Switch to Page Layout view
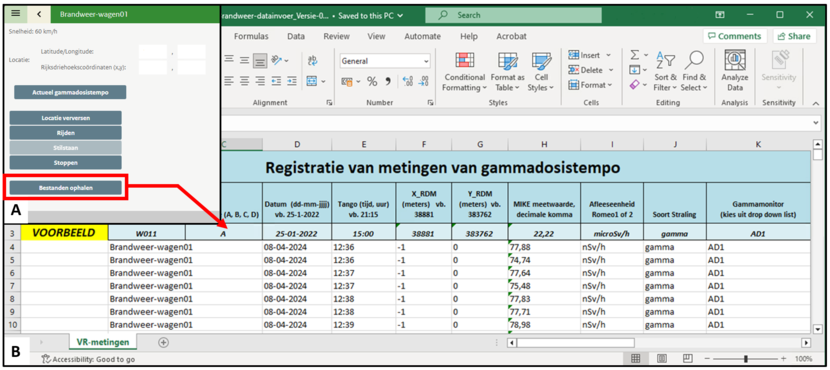The image size is (830, 370). pyautogui.click(x=662, y=358)
